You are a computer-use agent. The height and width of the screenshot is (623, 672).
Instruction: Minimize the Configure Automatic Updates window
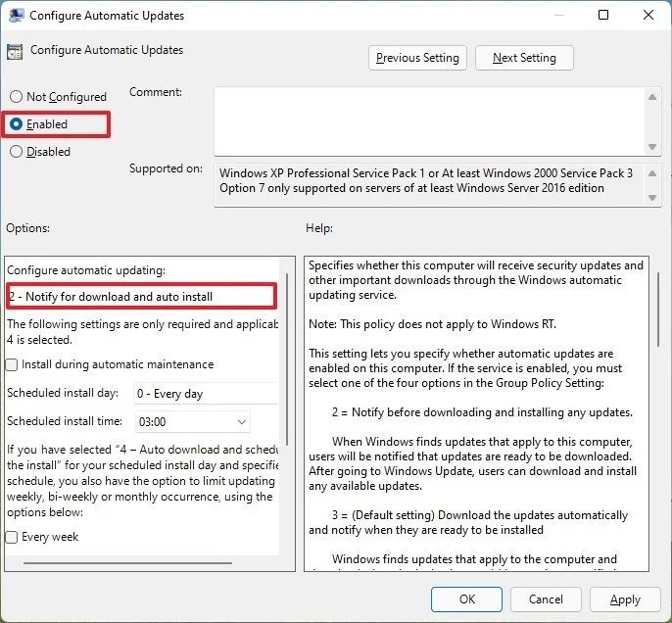pos(558,15)
